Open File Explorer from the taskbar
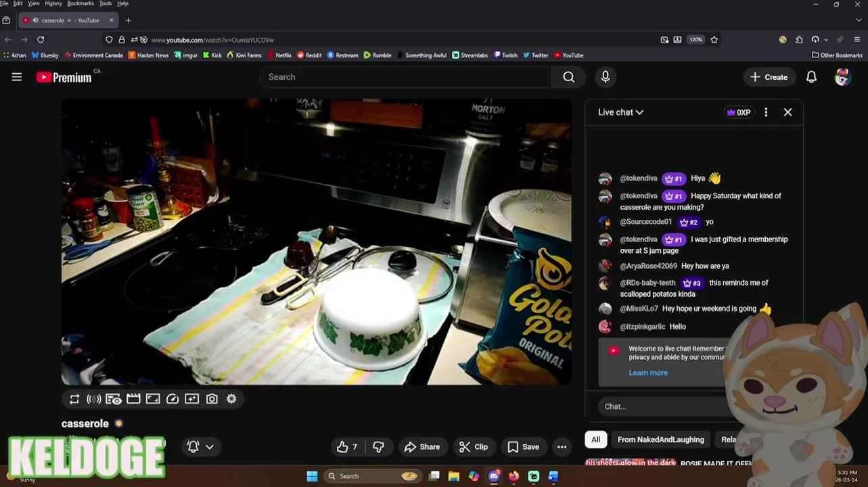868x487 pixels. (x=454, y=476)
